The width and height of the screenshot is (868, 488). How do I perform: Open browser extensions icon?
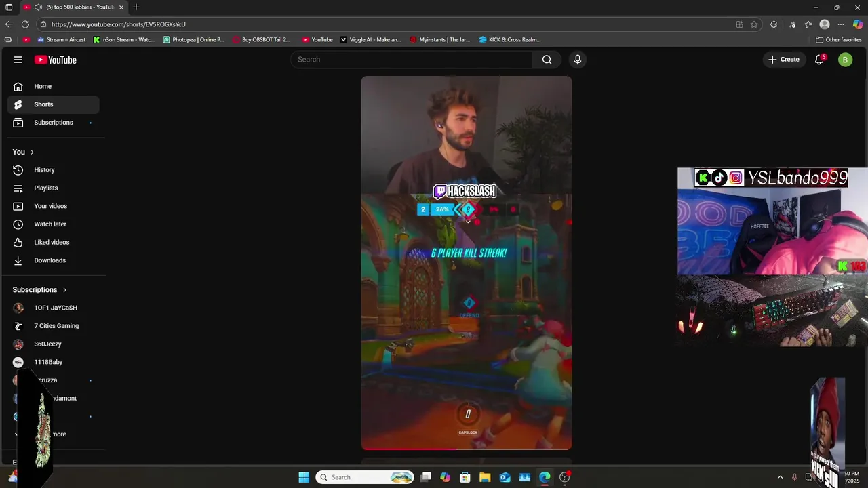tap(774, 24)
